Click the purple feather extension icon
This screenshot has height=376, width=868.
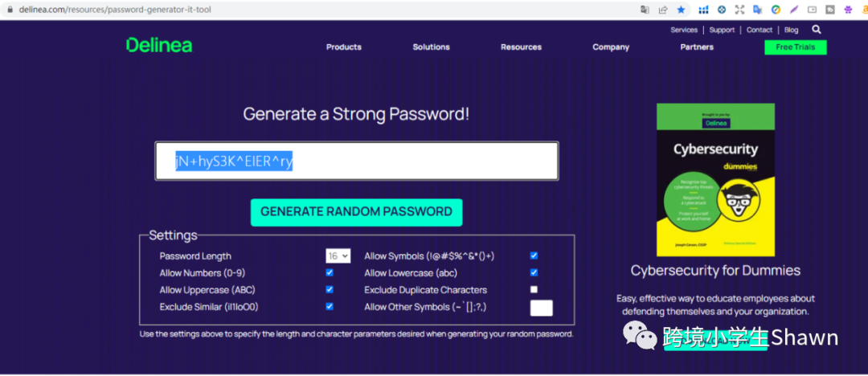(794, 10)
